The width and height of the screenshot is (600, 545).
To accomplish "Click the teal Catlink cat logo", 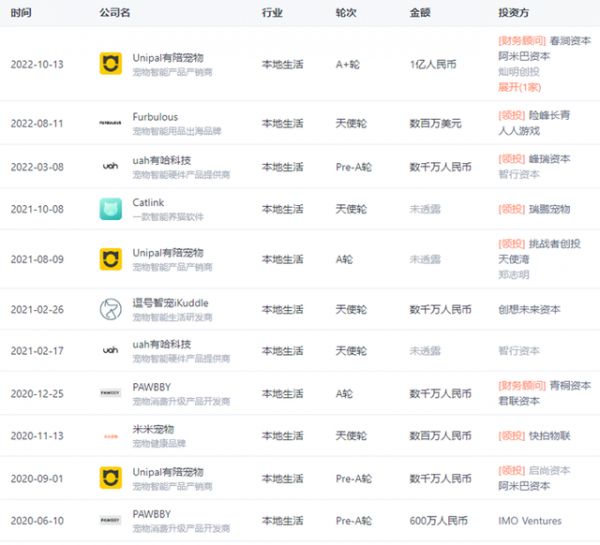I will pos(110,209).
